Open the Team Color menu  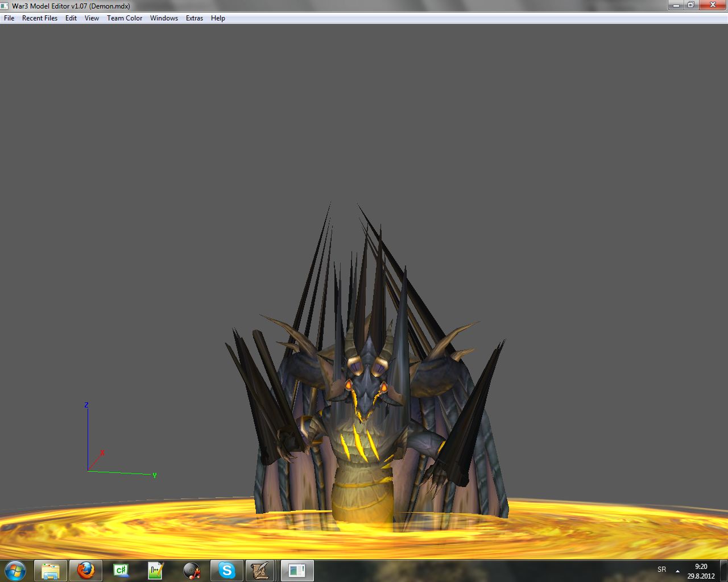(x=125, y=18)
